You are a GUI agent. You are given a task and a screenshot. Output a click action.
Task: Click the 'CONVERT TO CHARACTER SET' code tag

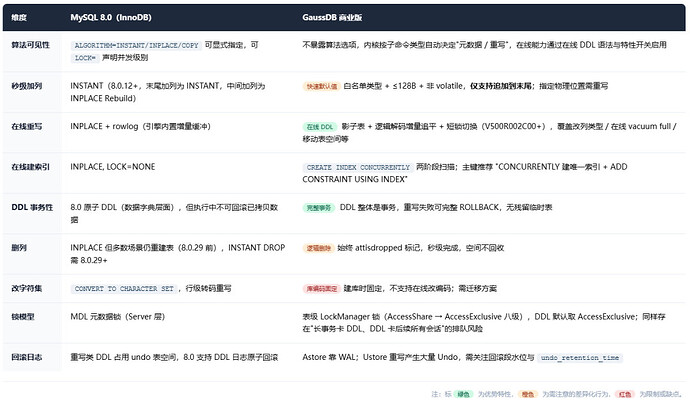pyautogui.click(x=124, y=289)
